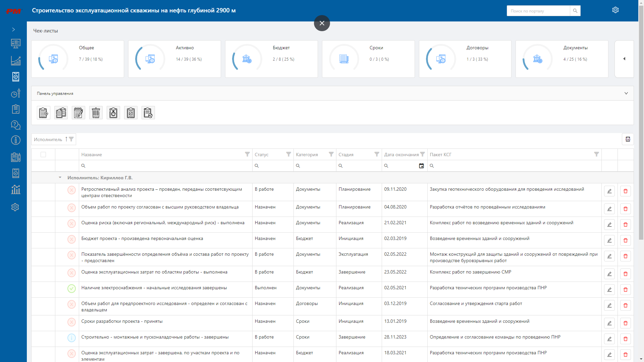Image resolution: width=644 pixels, height=362 pixels.
Task: Click status icon of Наличие электроснабжения row
Action: click(71, 288)
